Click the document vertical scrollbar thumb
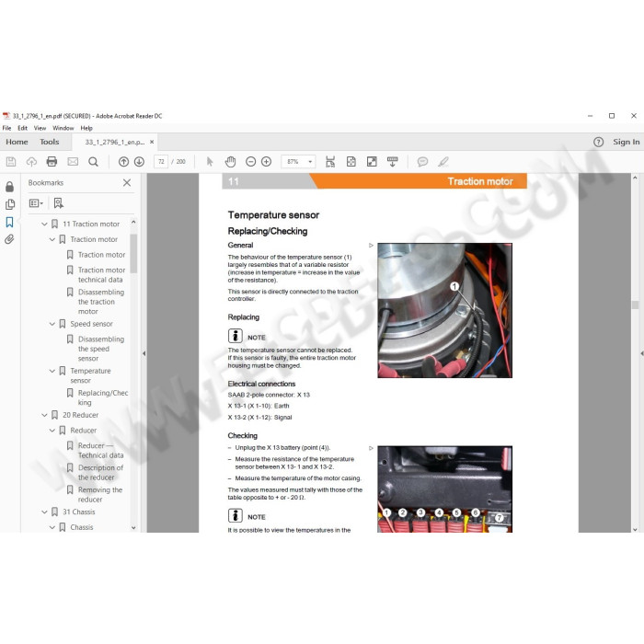The width and height of the screenshot is (644, 644). point(635,305)
